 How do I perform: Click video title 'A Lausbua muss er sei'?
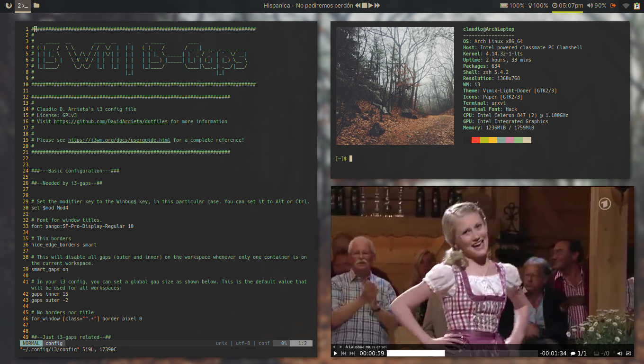[x=366, y=347]
